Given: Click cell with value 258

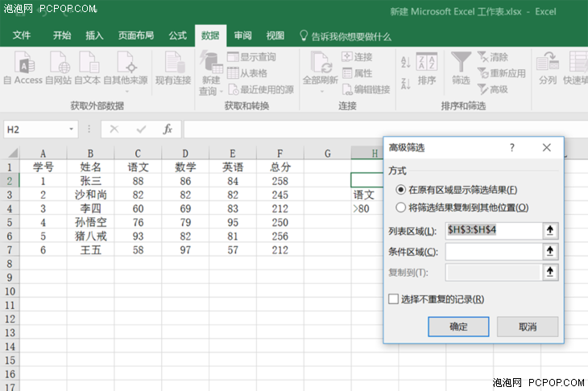Looking at the screenshot, I should pos(280,181).
